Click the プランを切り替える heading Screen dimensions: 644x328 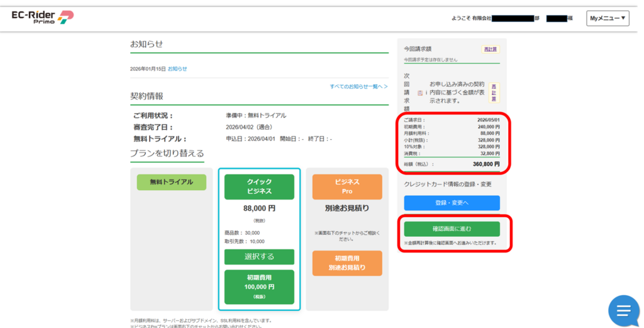pyautogui.click(x=167, y=154)
